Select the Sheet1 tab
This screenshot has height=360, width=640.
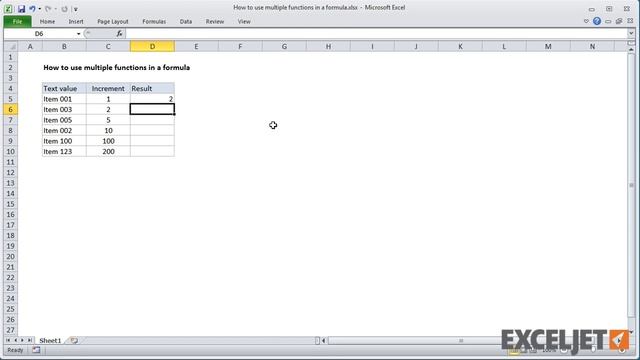pyautogui.click(x=50, y=340)
